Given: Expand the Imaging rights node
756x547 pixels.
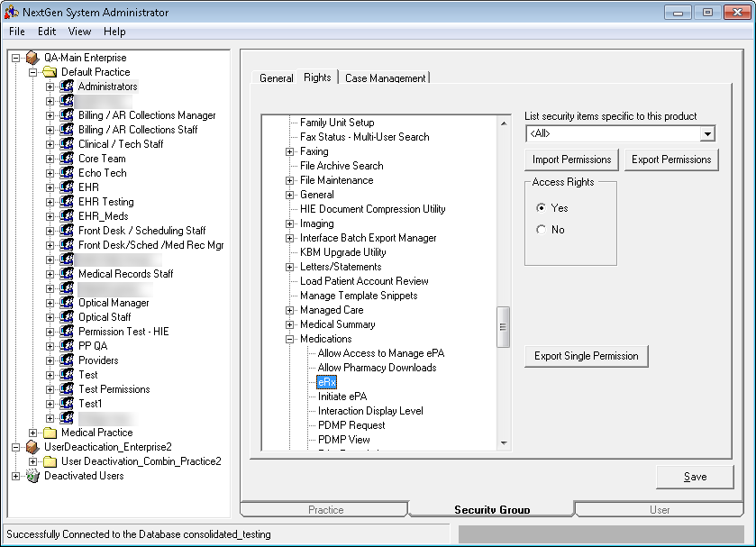Looking at the screenshot, I should (x=290, y=223).
